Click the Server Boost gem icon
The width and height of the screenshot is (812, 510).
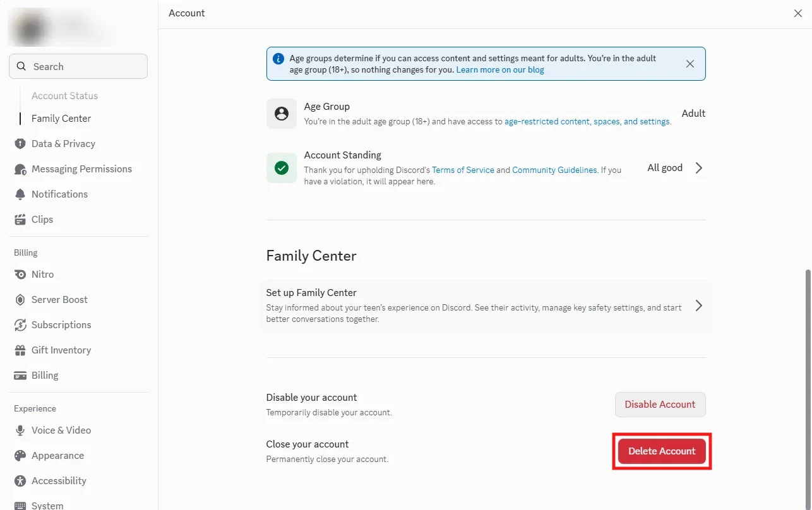(20, 300)
